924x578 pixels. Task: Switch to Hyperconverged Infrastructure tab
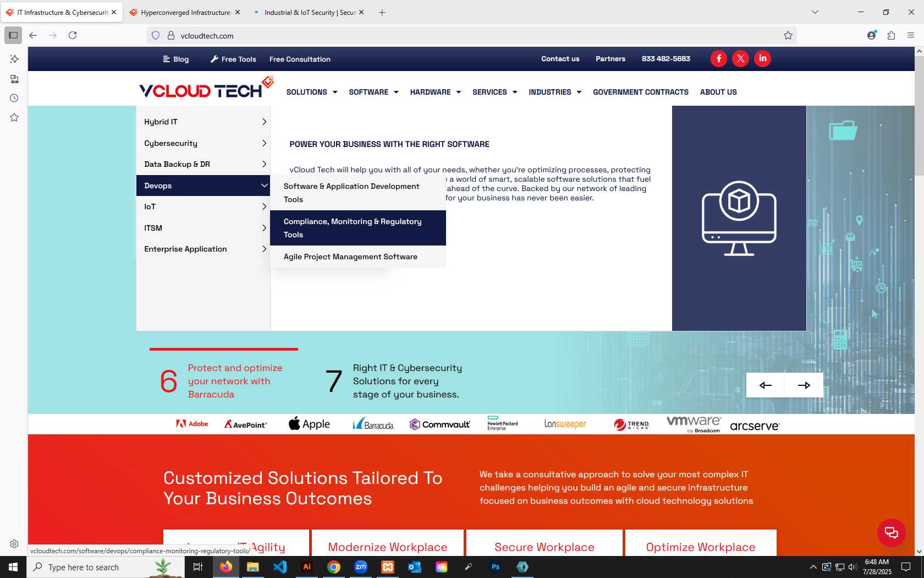(x=185, y=12)
